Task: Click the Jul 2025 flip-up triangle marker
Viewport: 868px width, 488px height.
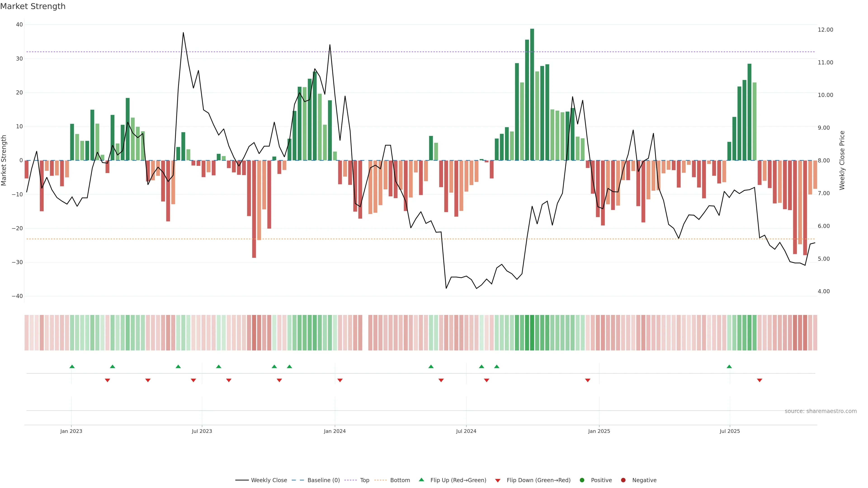Action: coord(729,366)
